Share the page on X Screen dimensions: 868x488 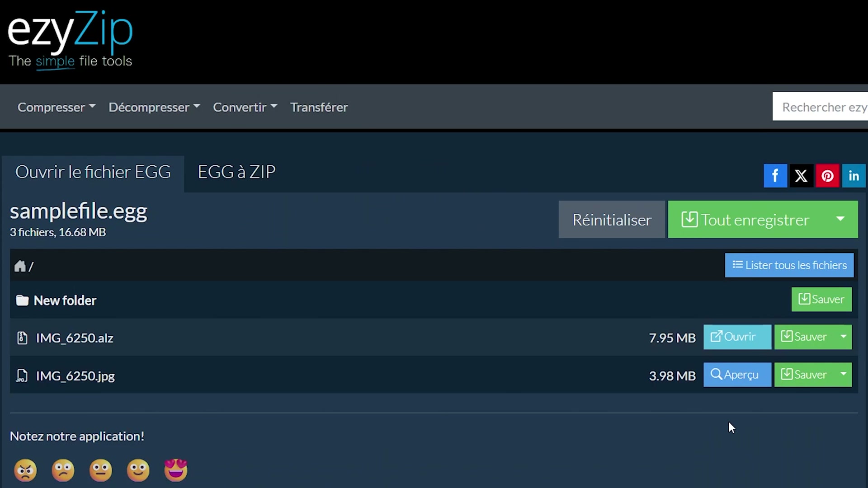click(x=801, y=176)
